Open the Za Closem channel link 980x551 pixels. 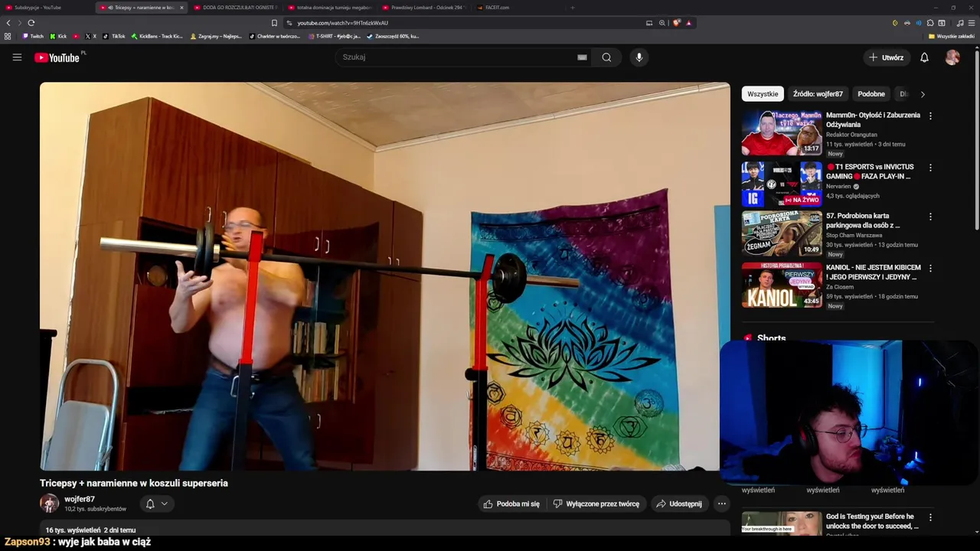(x=841, y=287)
